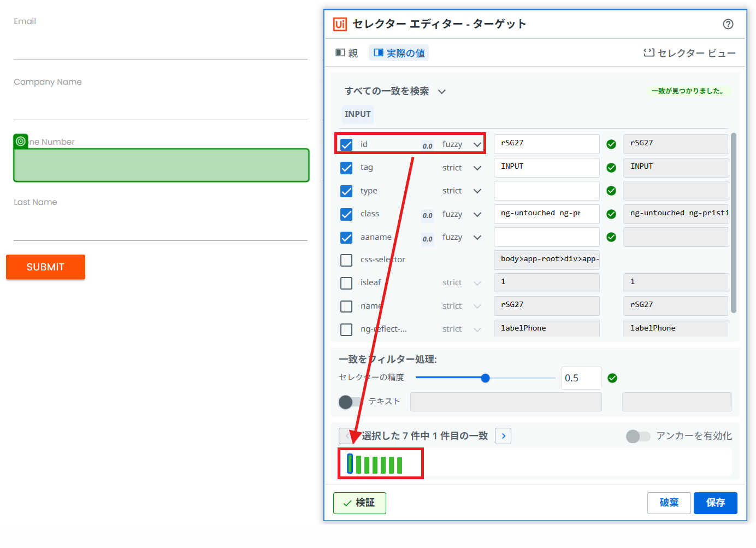Click green check icon beside accuracy 0.5
Viewport: 756px width, 548px height.
[x=612, y=378]
